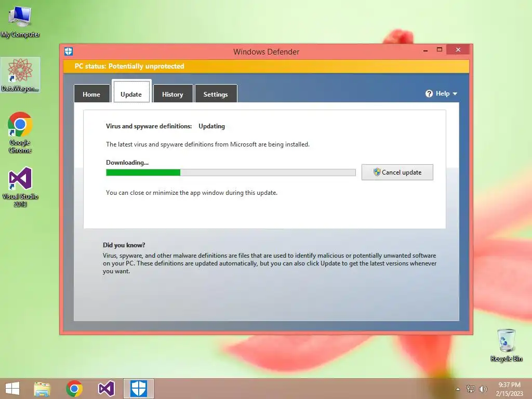Image resolution: width=532 pixels, height=399 pixels.
Task: Select the Visual Studio 2013 desktop shortcut
Action: pyautogui.click(x=20, y=187)
